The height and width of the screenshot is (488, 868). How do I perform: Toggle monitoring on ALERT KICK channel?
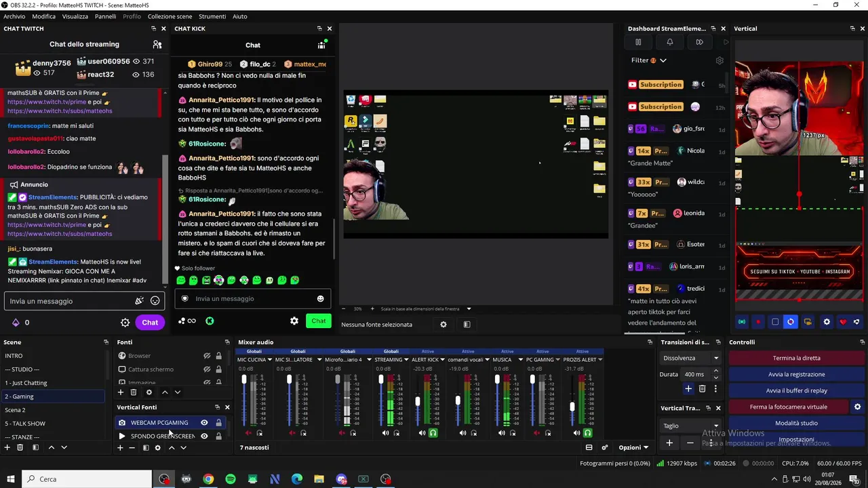pyautogui.click(x=433, y=433)
